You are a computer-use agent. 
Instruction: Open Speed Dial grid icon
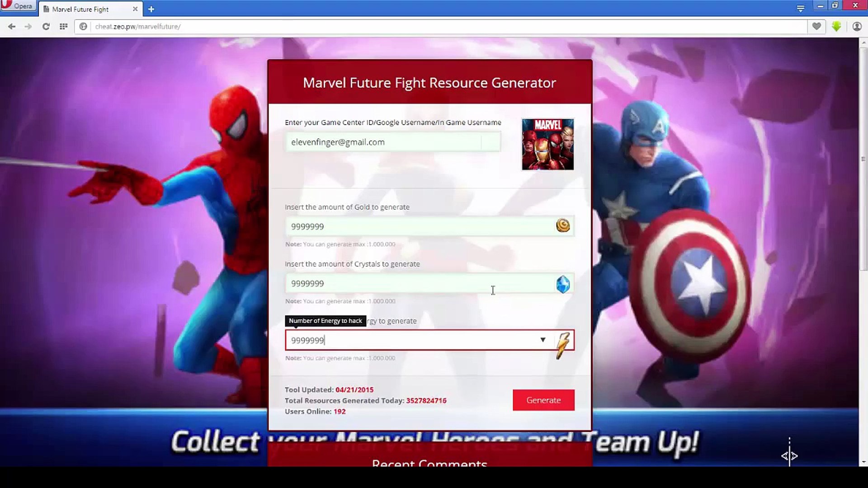tap(63, 27)
